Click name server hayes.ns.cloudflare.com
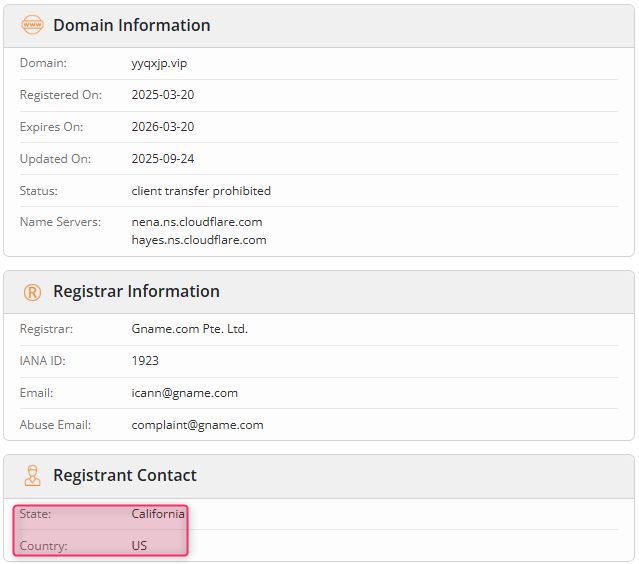The image size is (639, 564). point(199,240)
